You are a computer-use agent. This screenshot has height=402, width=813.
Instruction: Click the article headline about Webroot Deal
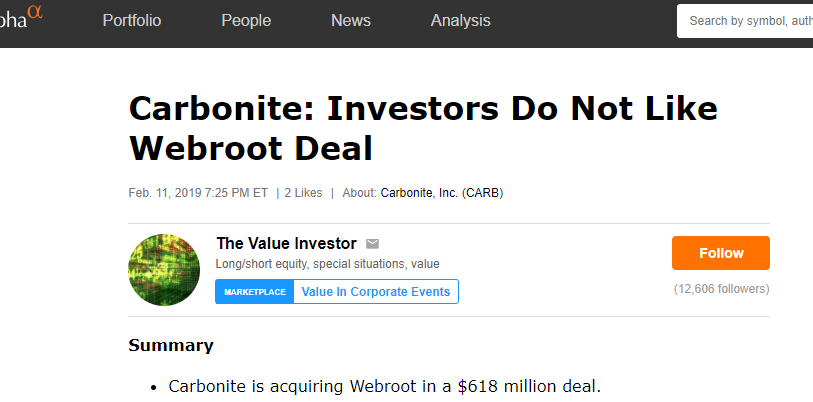[423, 128]
